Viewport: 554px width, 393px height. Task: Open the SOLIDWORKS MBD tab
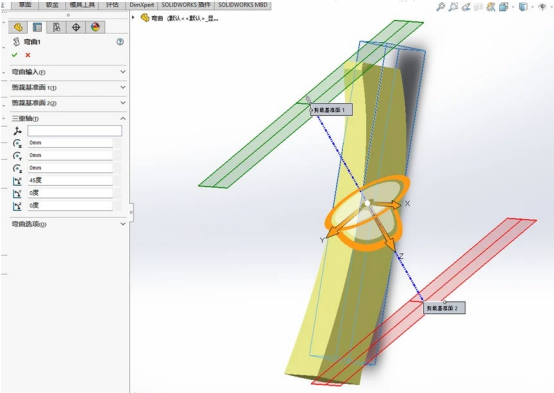(x=243, y=5)
